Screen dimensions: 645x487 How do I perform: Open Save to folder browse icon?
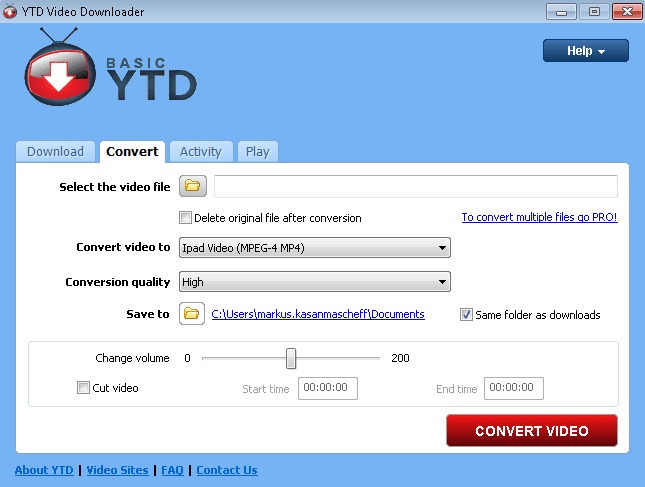click(x=192, y=314)
